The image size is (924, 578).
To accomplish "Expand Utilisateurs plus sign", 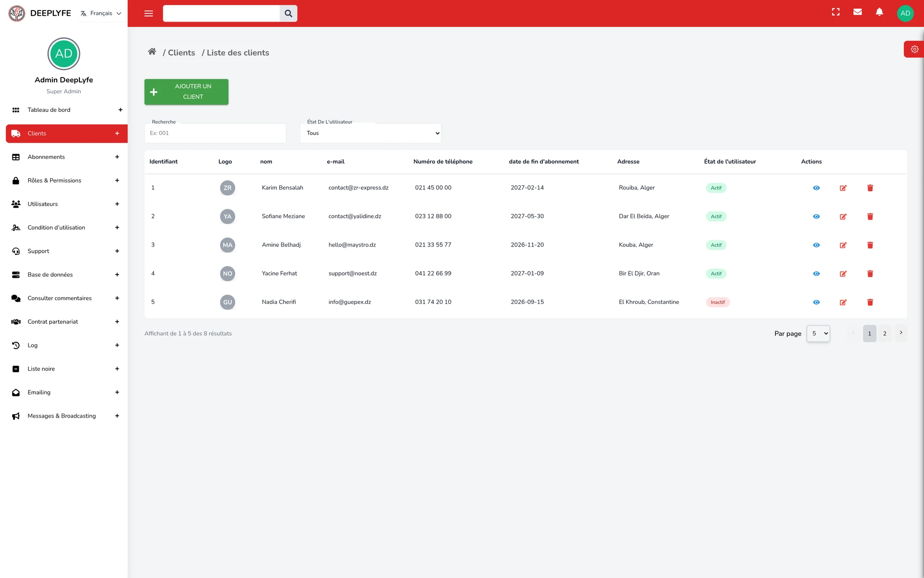I will (117, 204).
